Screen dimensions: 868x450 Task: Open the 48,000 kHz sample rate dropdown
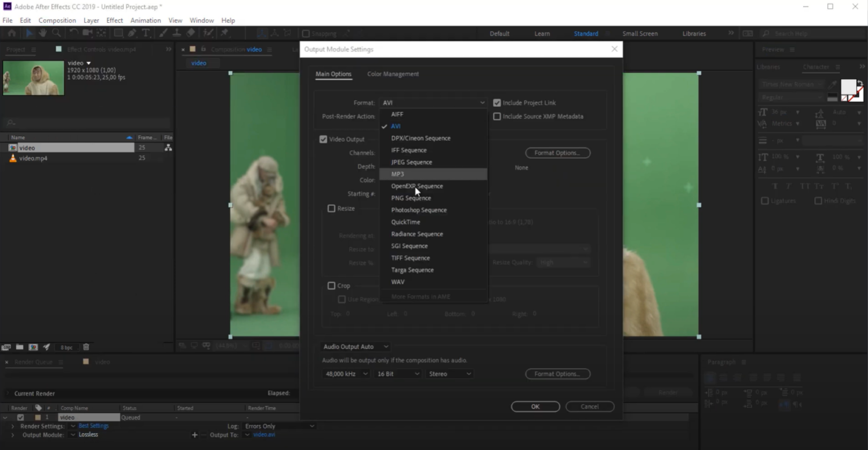coord(346,374)
